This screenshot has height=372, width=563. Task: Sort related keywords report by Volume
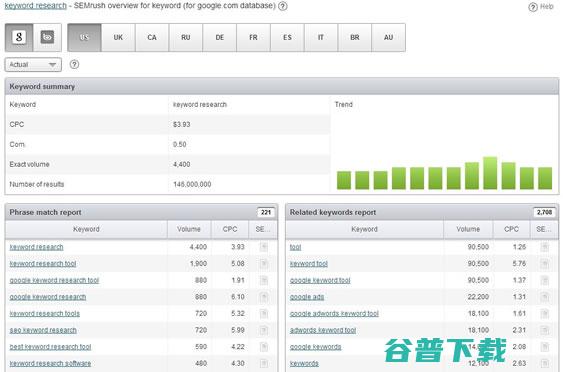[x=468, y=229]
